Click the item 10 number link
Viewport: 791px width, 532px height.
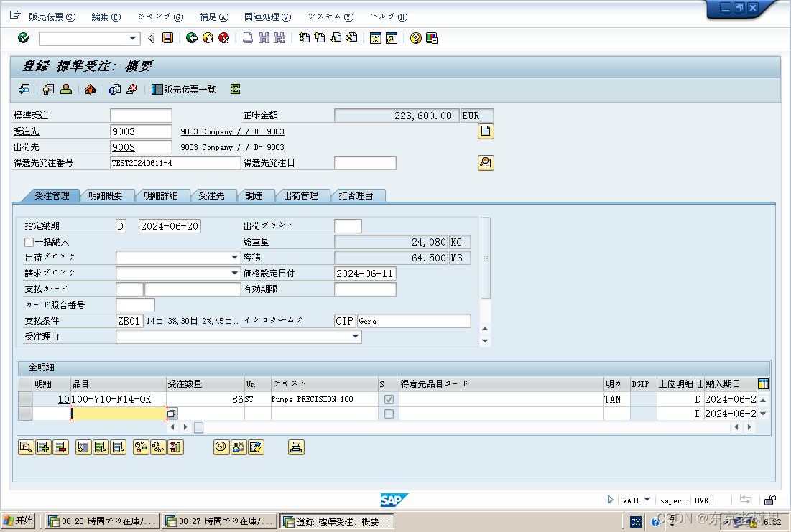pos(64,398)
